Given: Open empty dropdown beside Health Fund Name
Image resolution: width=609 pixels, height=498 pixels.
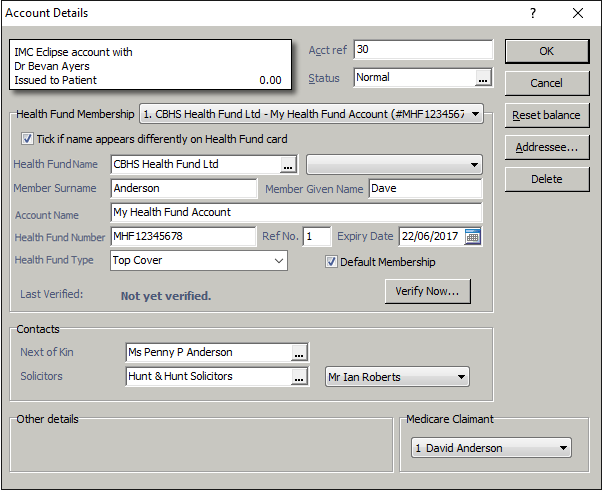Looking at the screenshot, I should tap(473, 165).
